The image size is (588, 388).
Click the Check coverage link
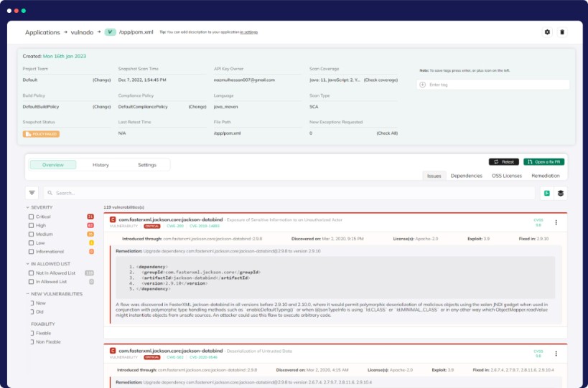(381, 80)
